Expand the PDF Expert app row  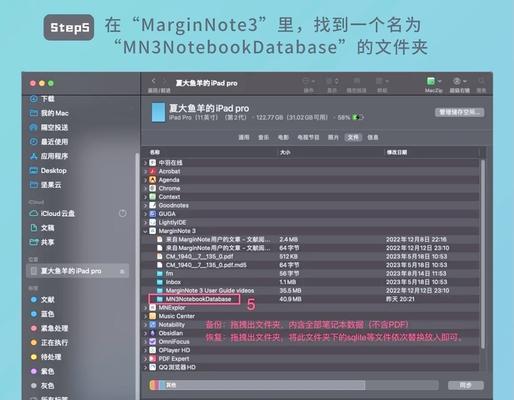point(145,359)
